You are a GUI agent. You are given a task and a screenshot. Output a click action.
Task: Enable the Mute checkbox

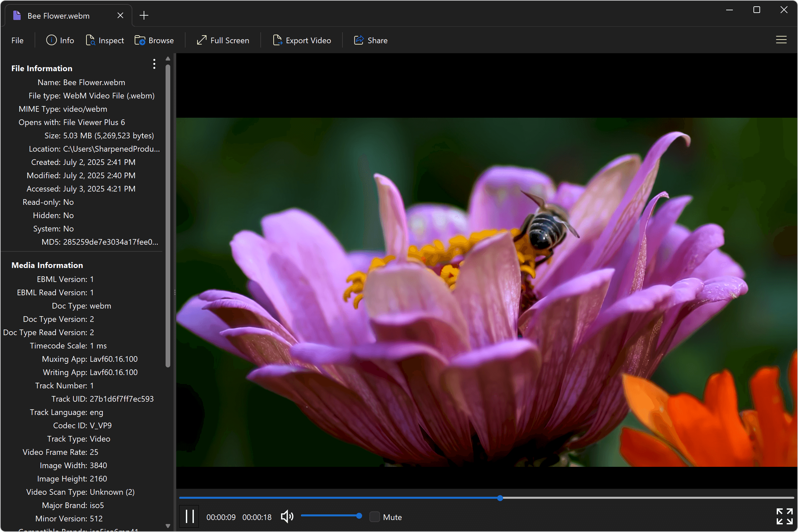coord(375,516)
